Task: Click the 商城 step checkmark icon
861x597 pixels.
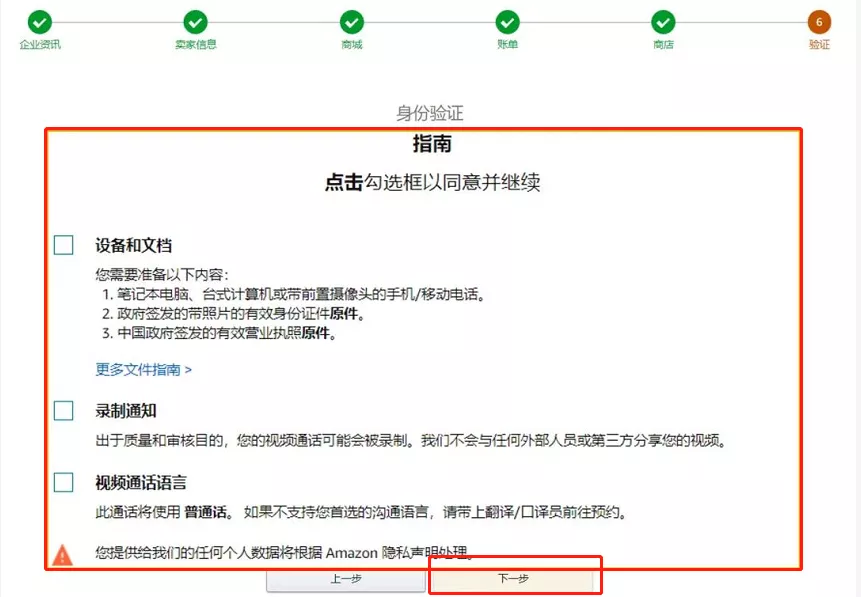Action: pos(351,23)
